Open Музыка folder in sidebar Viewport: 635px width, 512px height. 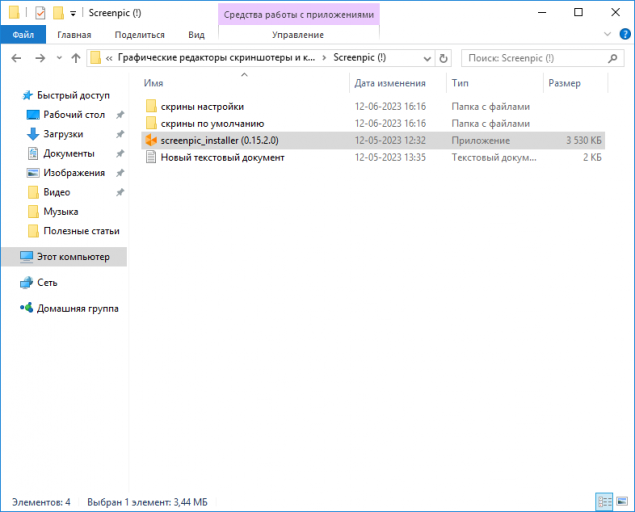tap(61, 211)
